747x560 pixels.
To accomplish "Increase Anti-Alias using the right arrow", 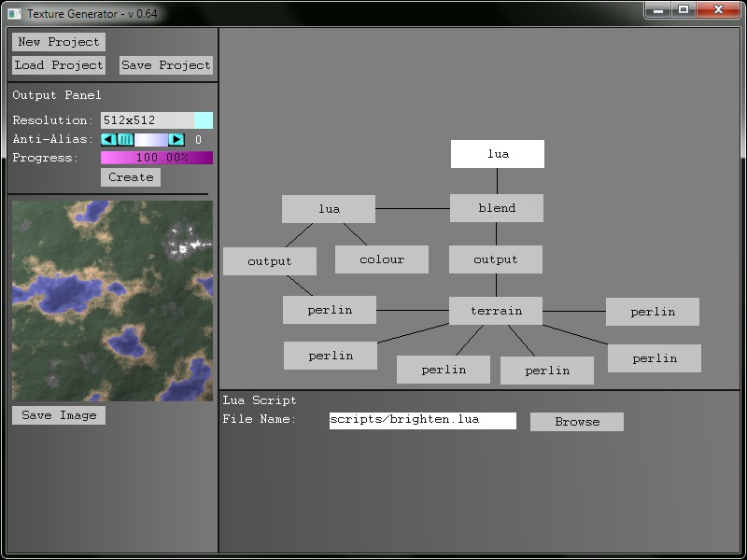I will (x=176, y=139).
